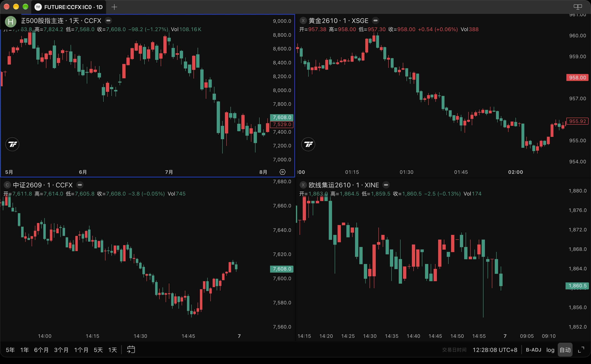591x364 pixels.
Task: Click the X exchange badge beside 欧线集运2610
Action: pyautogui.click(x=303, y=185)
